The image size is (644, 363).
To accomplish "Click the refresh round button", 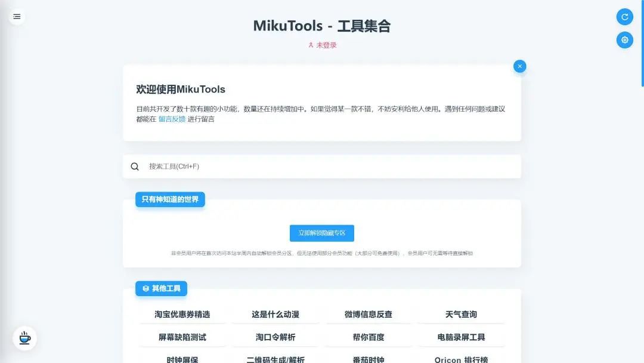I will click(x=625, y=17).
